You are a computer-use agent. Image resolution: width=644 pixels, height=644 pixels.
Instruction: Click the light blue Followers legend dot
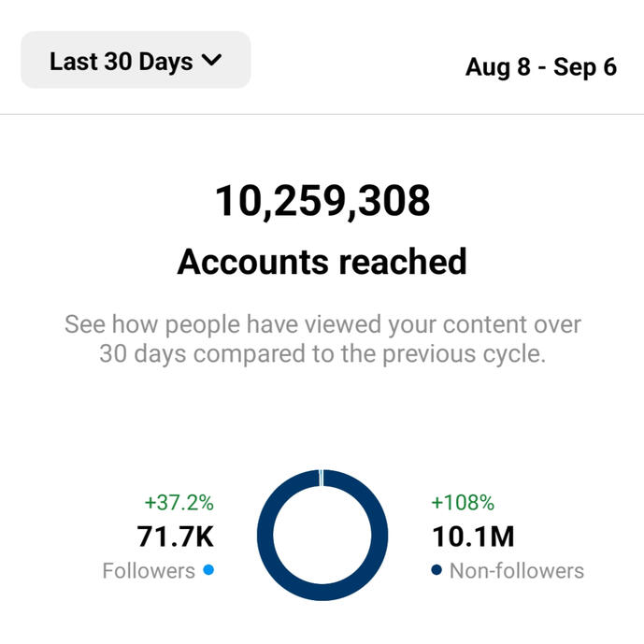point(208,570)
